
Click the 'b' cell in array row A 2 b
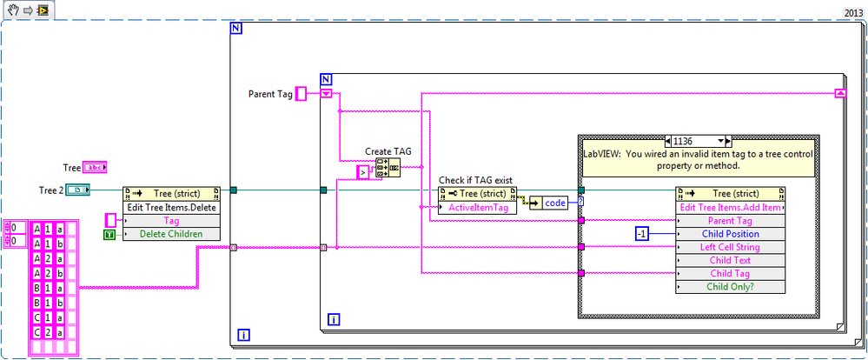[x=60, y=274]
